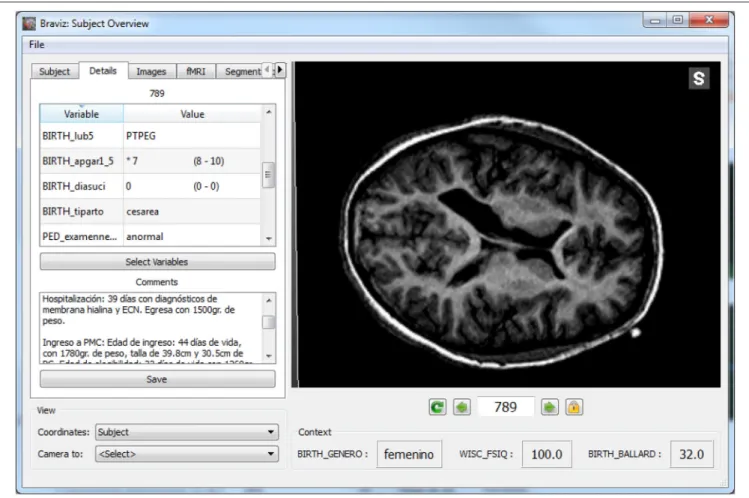This screenshot has width=749, height=498.
Task: Maximize the Braviz window
Action: [x=677, y=20]
